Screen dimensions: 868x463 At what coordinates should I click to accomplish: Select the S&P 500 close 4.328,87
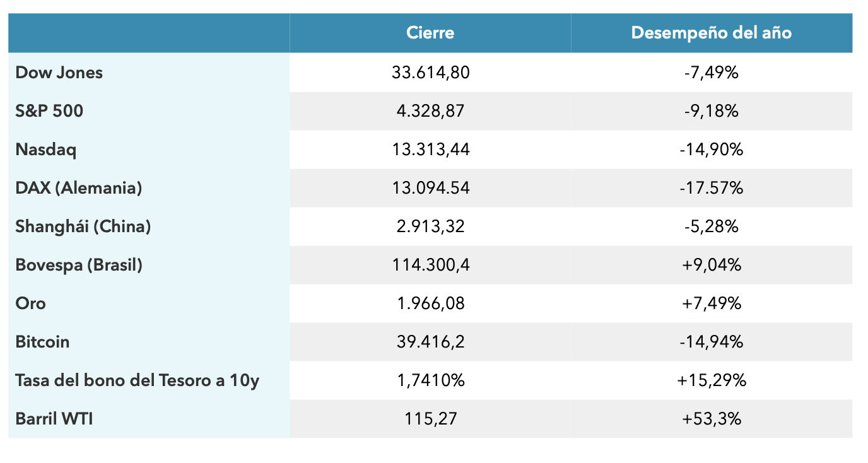[x=430, y=111]
